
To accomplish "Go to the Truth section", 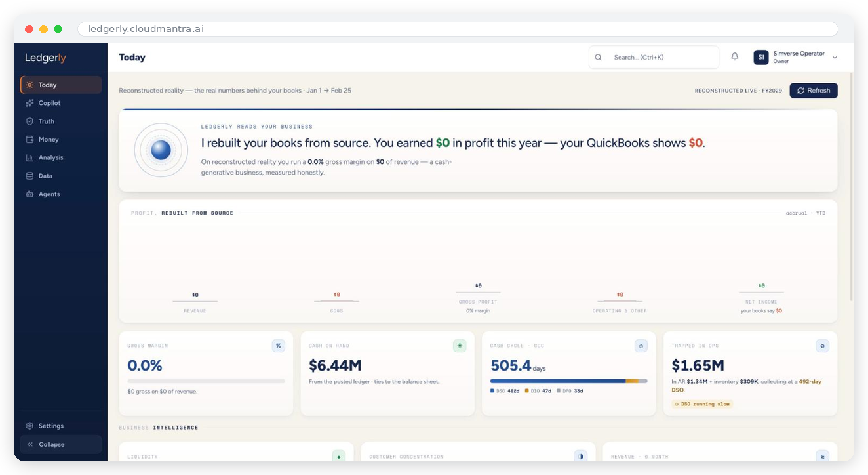I will (61, 121).
